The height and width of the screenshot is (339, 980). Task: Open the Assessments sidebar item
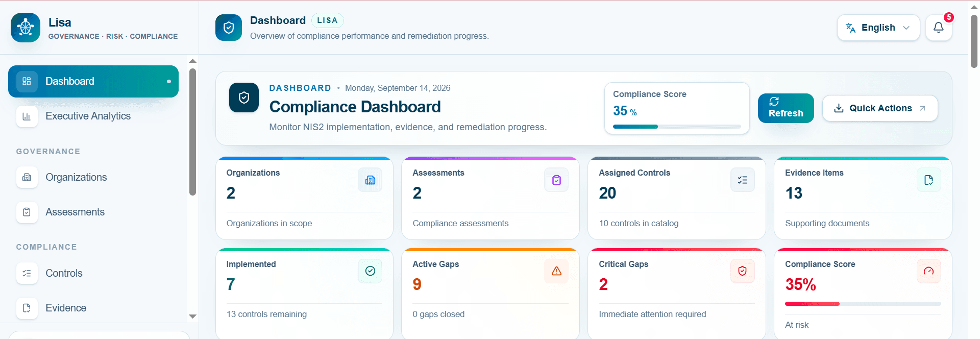[93, 212]
